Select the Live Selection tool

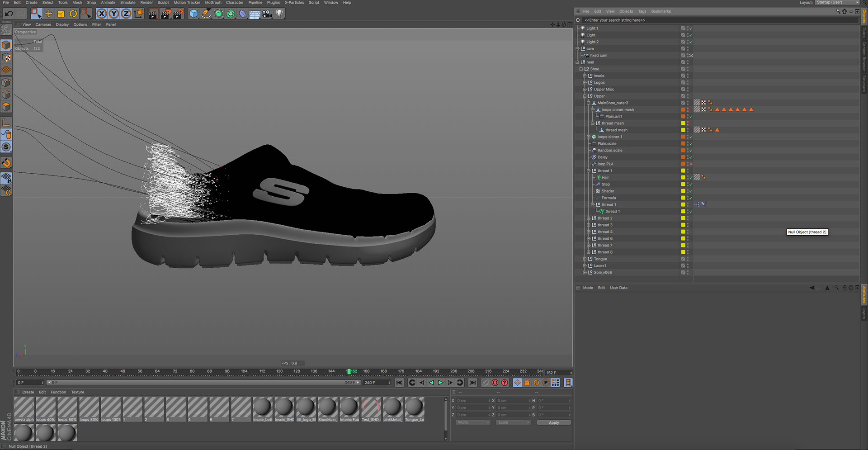tap(36, 14)
